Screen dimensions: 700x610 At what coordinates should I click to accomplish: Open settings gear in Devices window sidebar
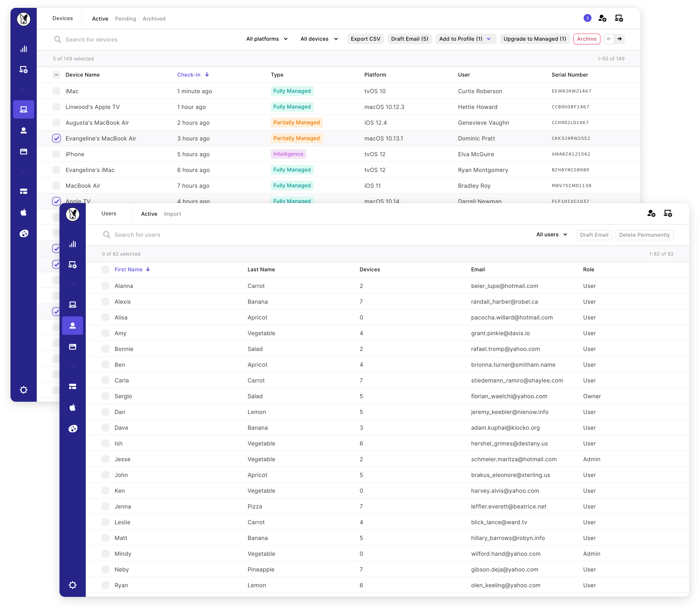tap(23, 390)
